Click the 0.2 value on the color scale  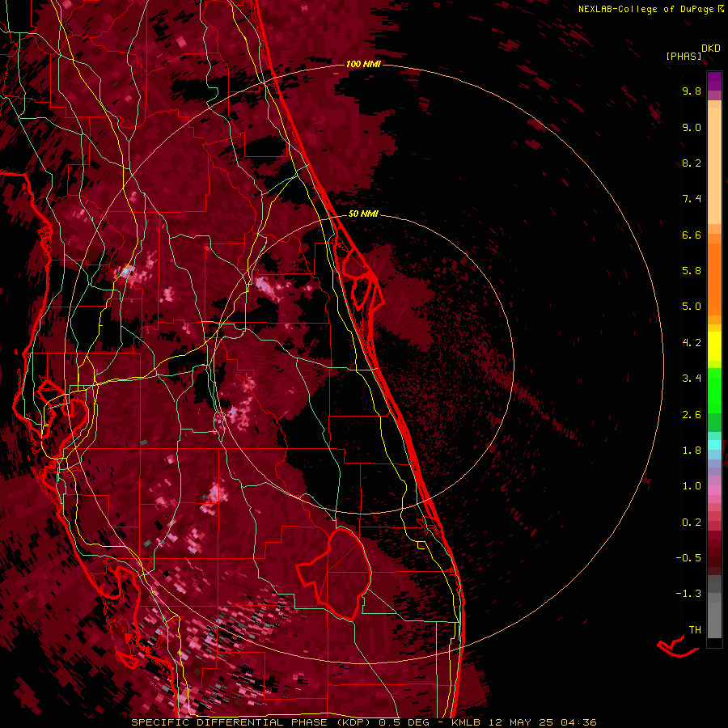692,523
